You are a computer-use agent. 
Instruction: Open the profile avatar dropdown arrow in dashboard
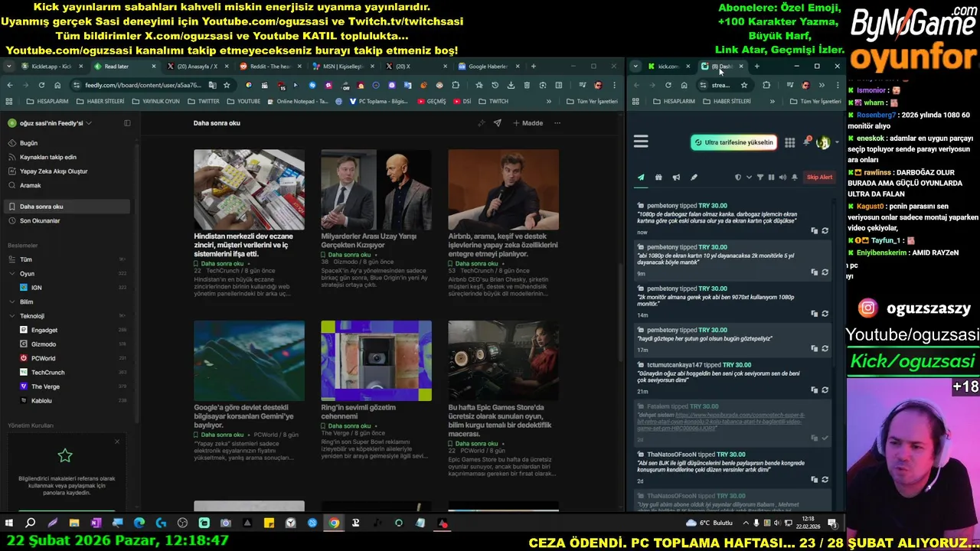pos(837,142)
